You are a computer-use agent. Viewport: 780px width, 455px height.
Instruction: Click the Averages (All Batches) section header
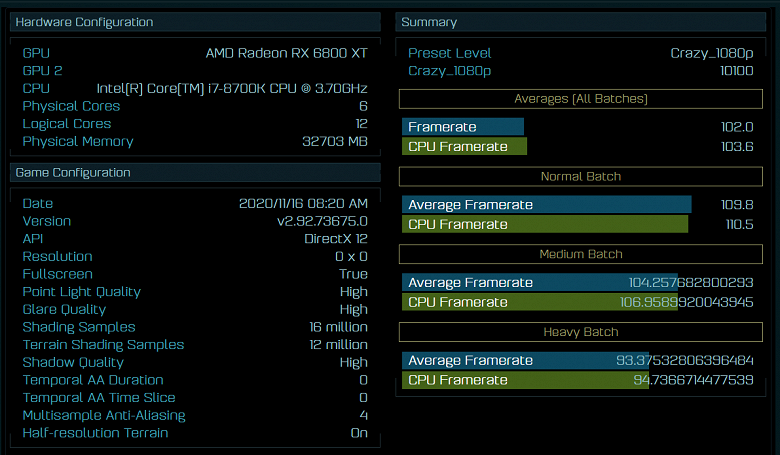coord(580,99)
